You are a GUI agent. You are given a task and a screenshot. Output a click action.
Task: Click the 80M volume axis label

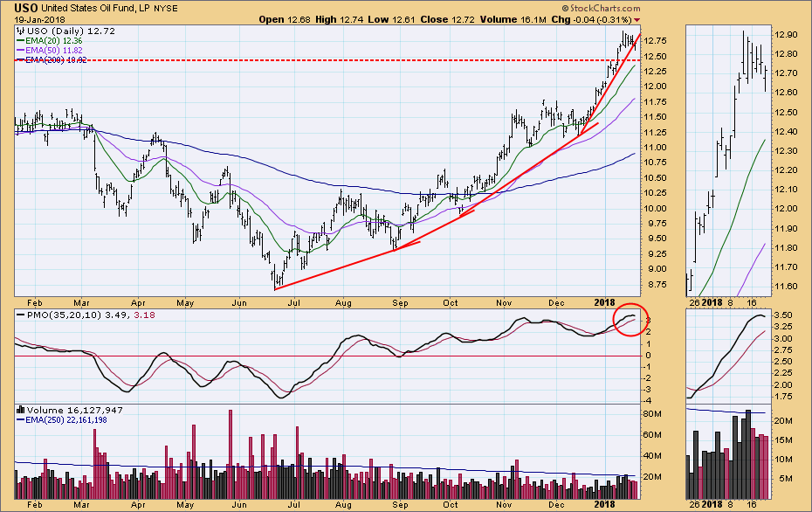click(x=652, y=414)
